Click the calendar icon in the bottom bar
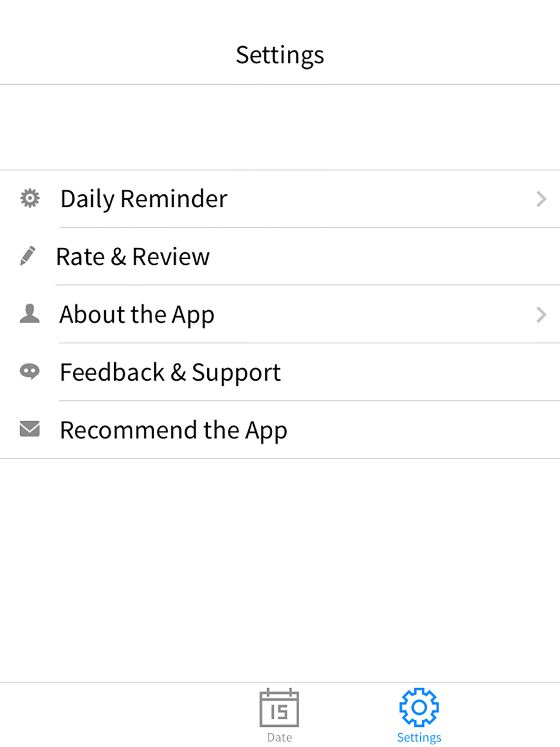Image resolution: width=560 pixels, height=747 pixels. (x=279, y=708)
